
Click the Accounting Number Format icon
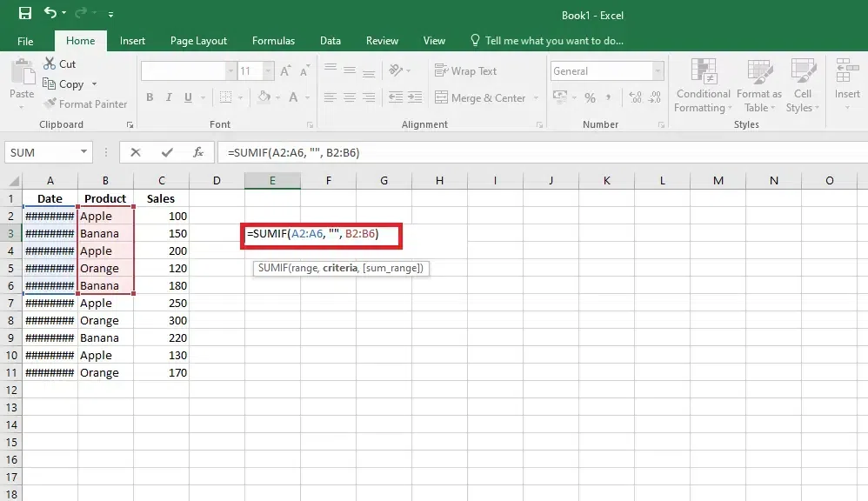560,97
